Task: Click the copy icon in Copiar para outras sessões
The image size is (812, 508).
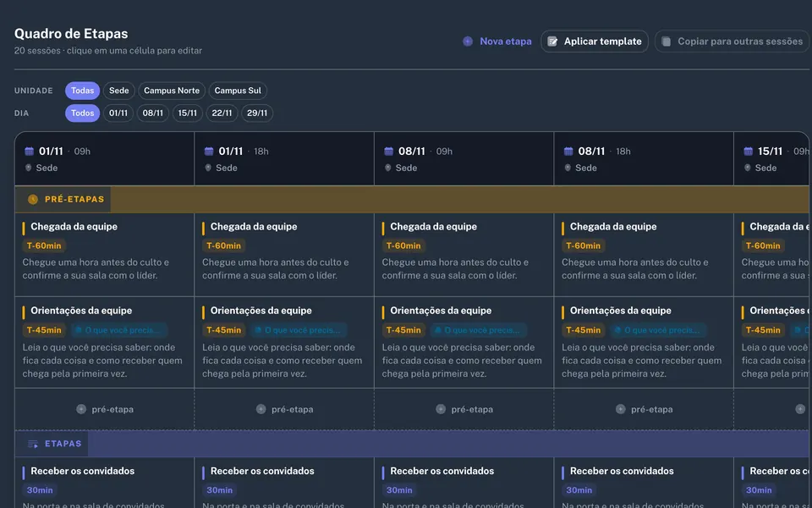Action: (x=667, y=41)
